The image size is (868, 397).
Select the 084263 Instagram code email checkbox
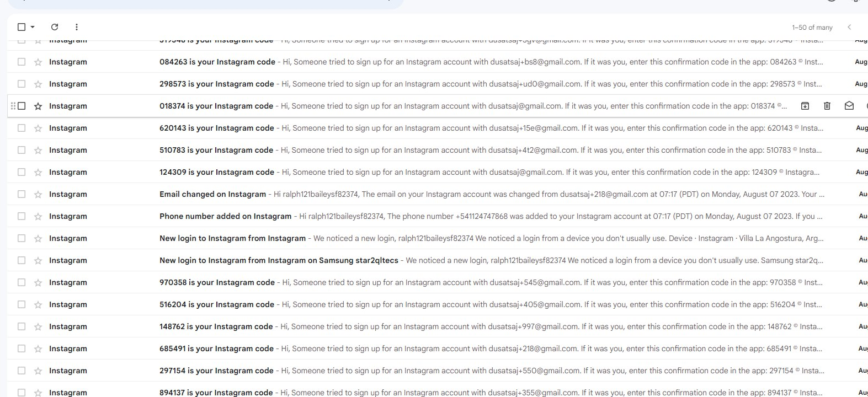point(22,62)
